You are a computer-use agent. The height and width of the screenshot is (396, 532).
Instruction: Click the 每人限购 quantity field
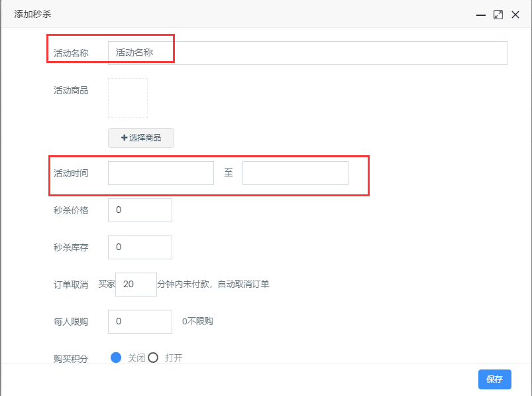pos(140,322)
